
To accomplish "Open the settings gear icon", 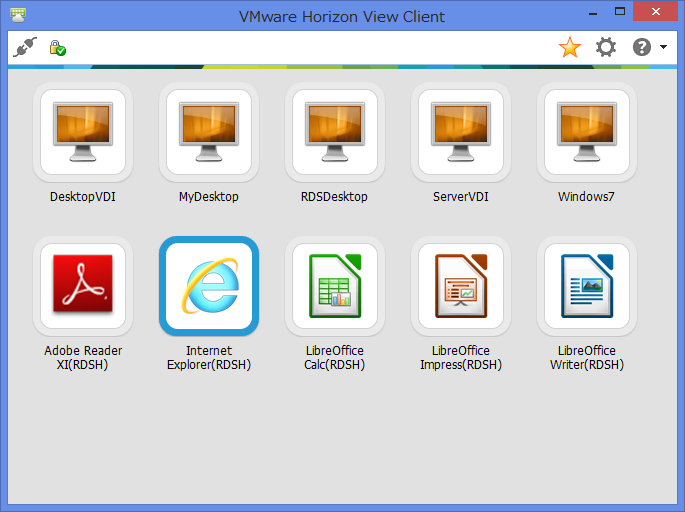I will tap(606, 47).
